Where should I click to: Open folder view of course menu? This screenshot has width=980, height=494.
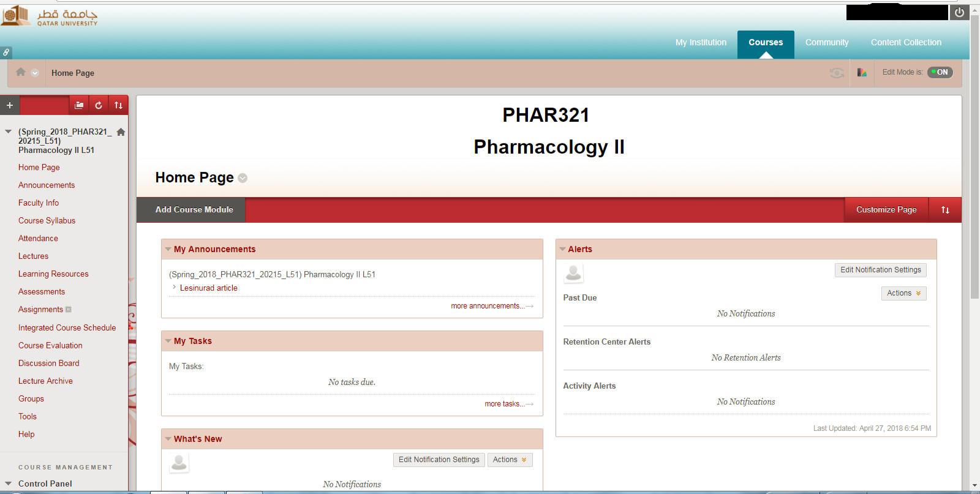coord(79,105)
